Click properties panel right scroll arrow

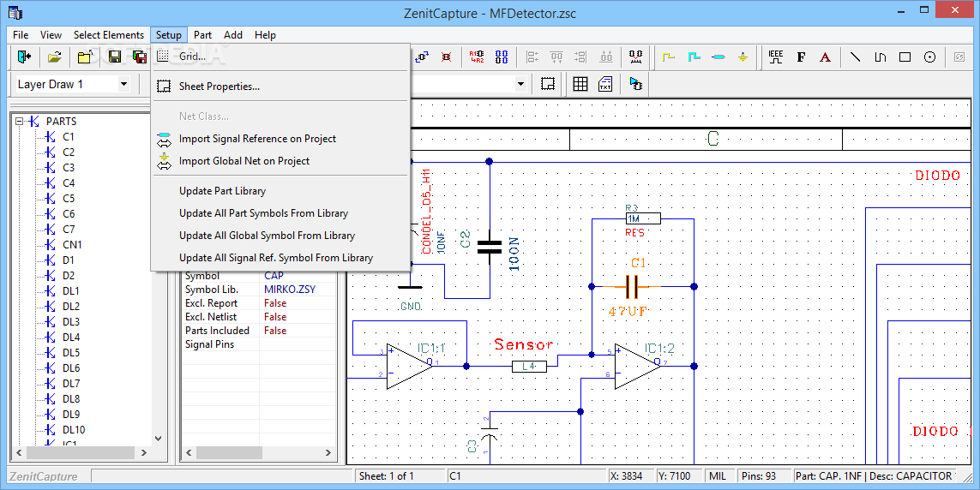tap(328, 452)
